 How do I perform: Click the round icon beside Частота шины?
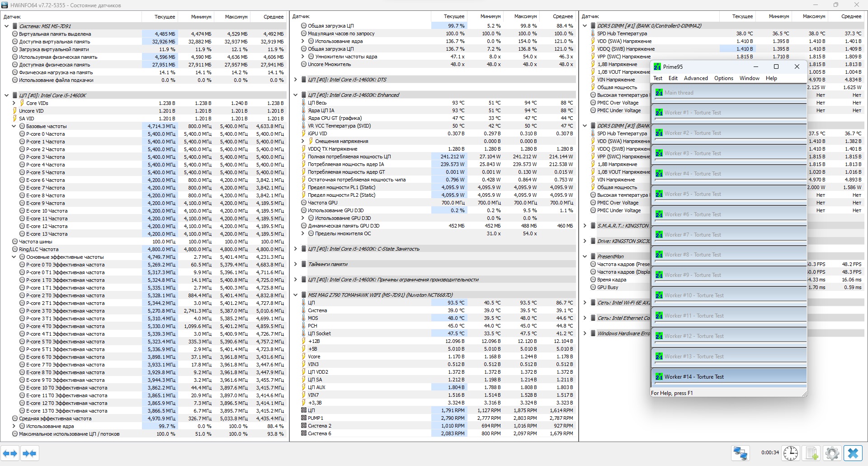point(15,242)
